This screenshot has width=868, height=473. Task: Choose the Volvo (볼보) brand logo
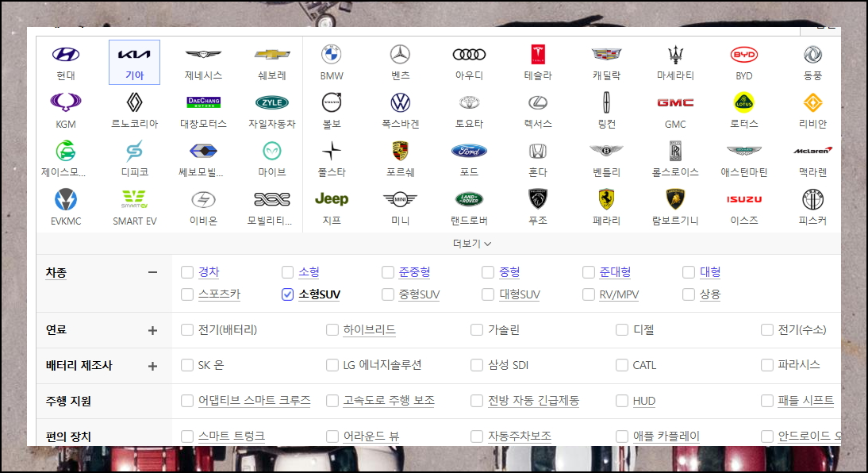click(332, 102)
